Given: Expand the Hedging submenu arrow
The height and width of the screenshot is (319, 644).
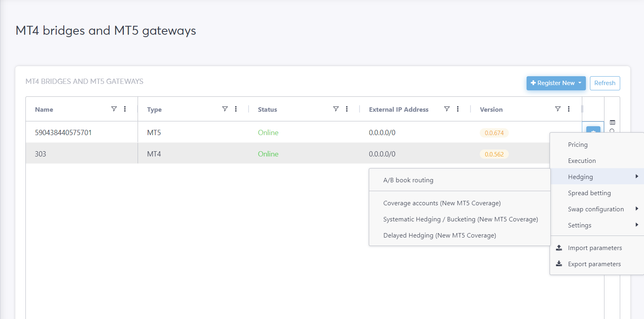Looking at the screenshot, I should (x=637, y=176).
